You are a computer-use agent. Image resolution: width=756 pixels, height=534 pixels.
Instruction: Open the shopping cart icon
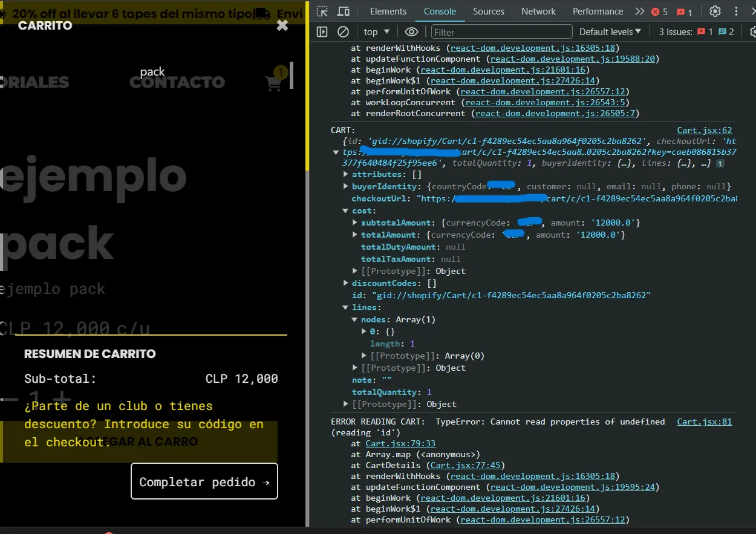tap(273, 83)
